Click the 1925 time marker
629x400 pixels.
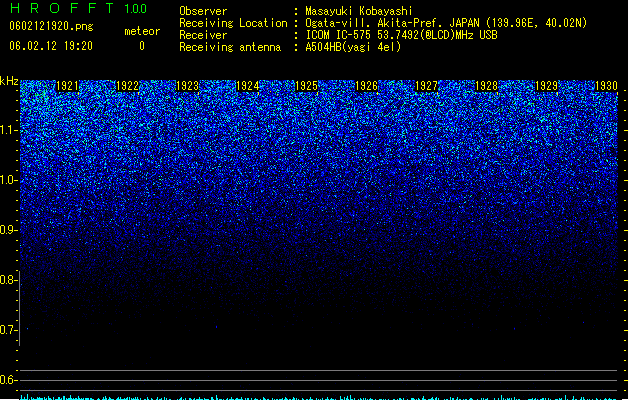(306, 86)
